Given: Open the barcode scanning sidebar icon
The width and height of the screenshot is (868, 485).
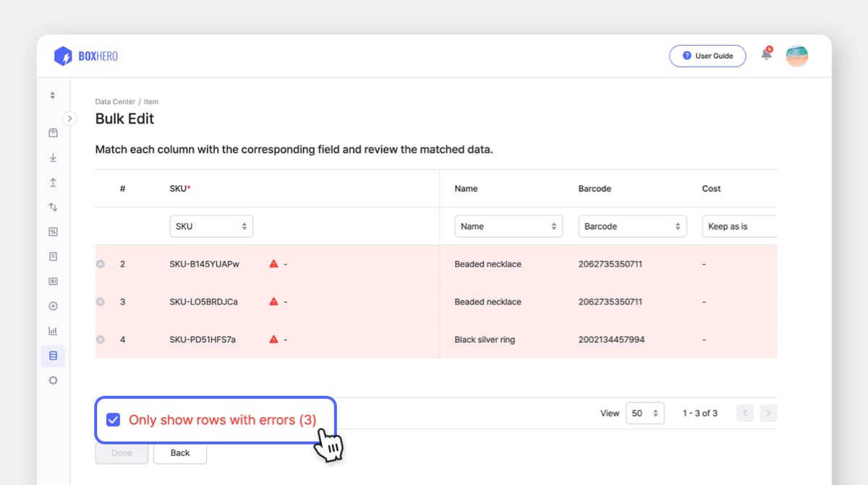Looking at the screenshot, I should pyautogui.click(x=52, y=280).
